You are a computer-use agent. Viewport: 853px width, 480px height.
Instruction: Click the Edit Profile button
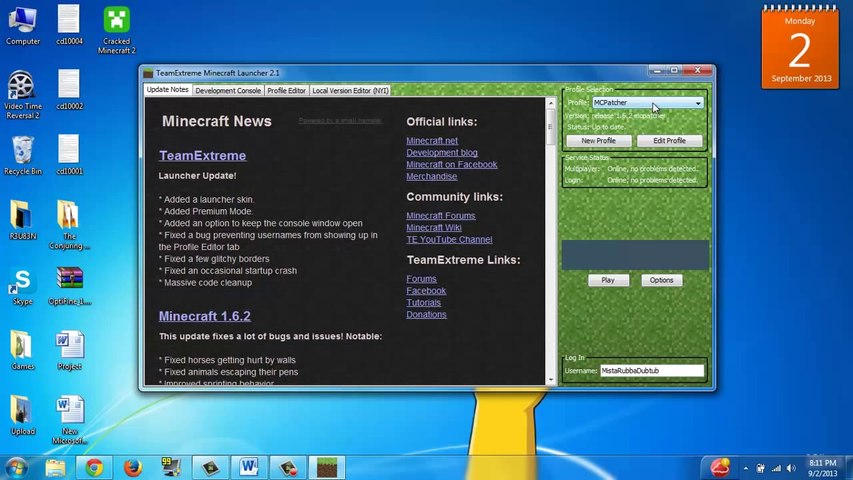coord(669,140)
